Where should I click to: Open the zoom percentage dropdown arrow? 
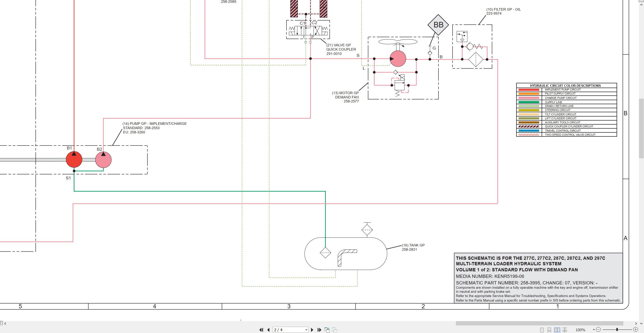[594, 330]
